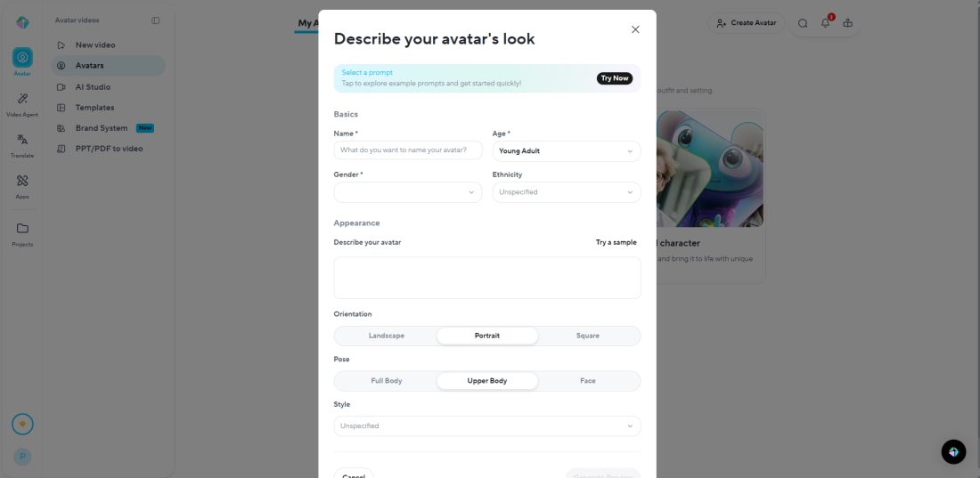This screenshot has width=980, height=478.
Task: Select Landscape orientation
Action: (x=387, y=336)
